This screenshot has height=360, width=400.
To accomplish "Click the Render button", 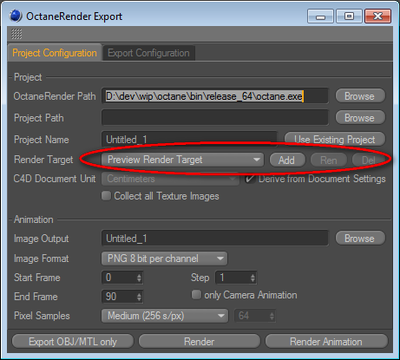I will point(199,342).
